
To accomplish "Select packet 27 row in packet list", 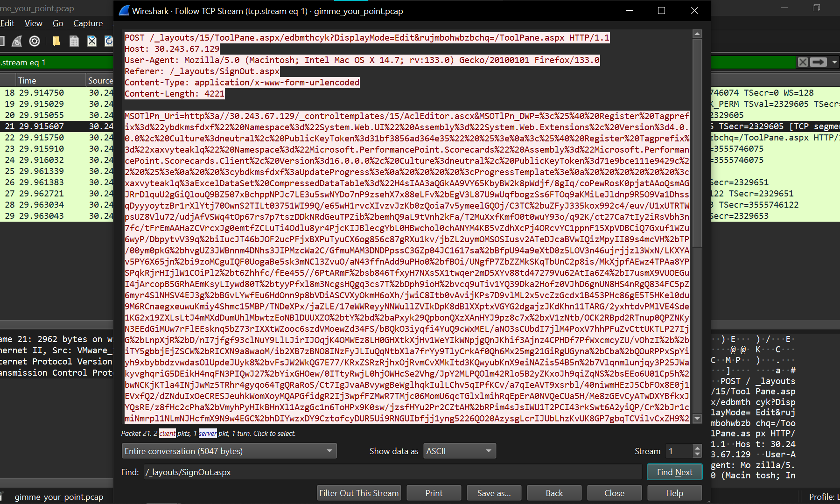I will coord(56,194).
